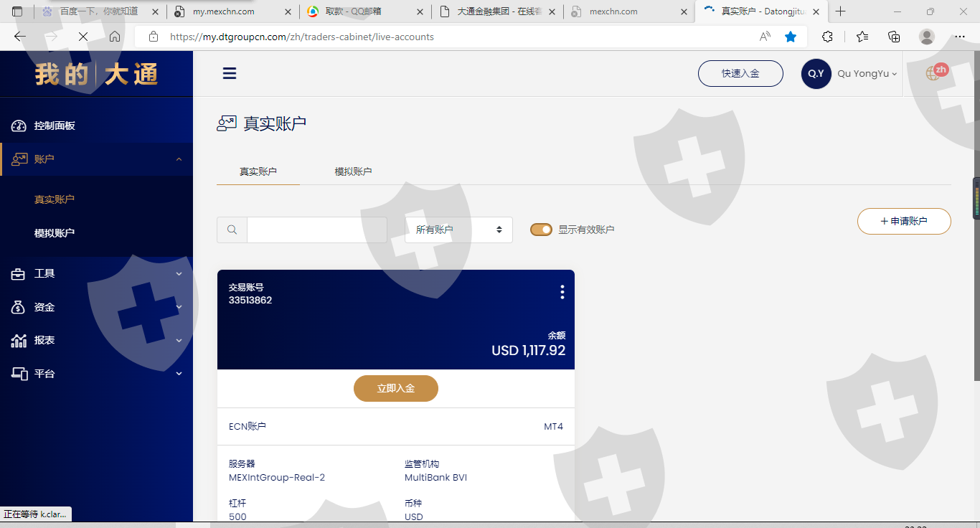The image size is (980, 528).
Task: Click the site lock icon
Action: (153, 37)
